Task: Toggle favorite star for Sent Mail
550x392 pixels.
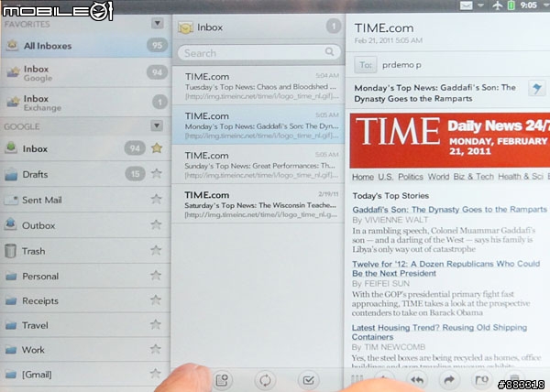Action: [156, 199]
